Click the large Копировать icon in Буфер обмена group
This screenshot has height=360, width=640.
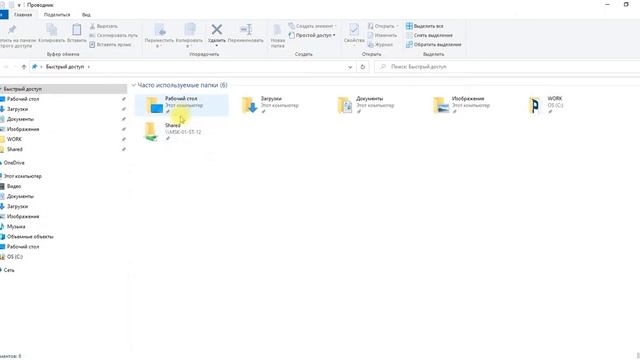[51, 30]
